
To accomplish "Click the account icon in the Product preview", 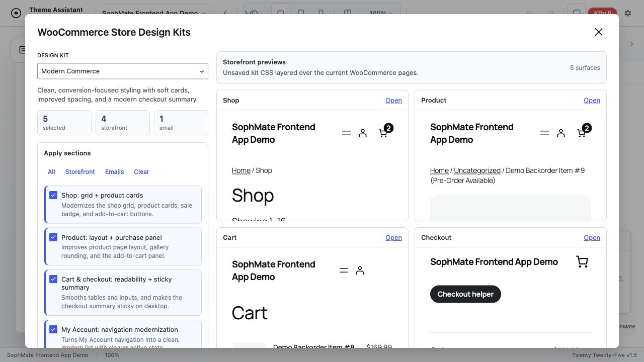I will (561, 133).
